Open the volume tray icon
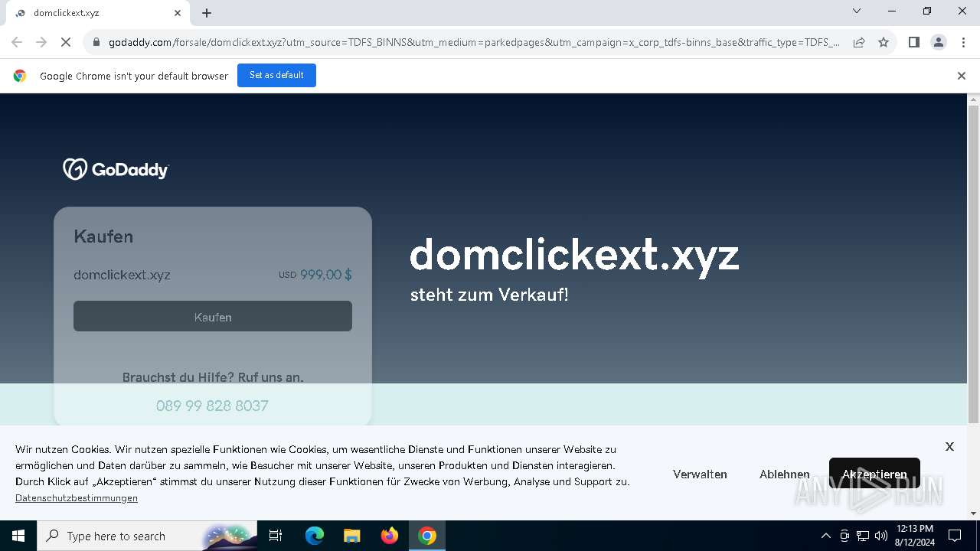980x551 pixels. pyautogui.click(x=881, y=536)
